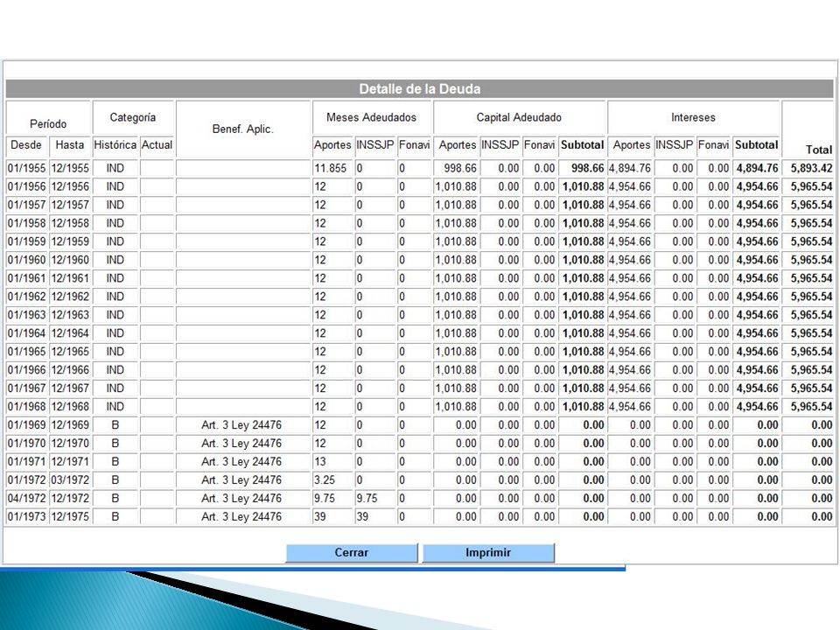Click the Histórica sub-header

click(x=115, y=144)
